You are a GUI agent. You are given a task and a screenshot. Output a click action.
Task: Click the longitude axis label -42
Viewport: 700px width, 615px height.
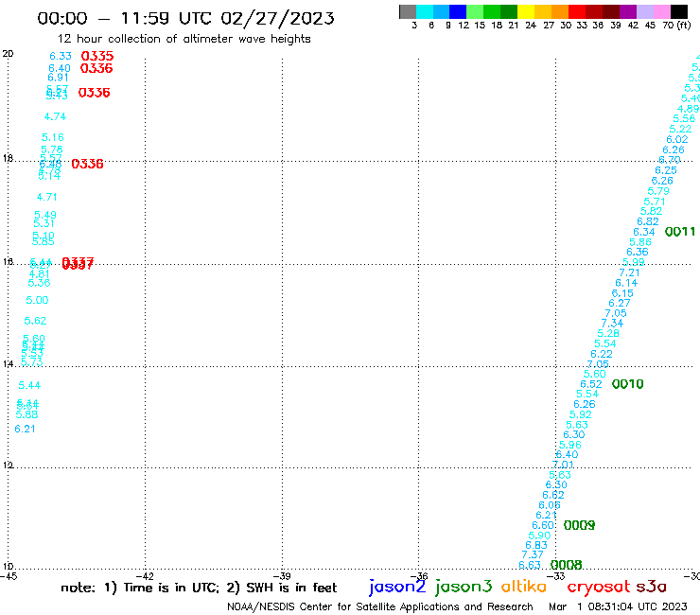point(146,576)
